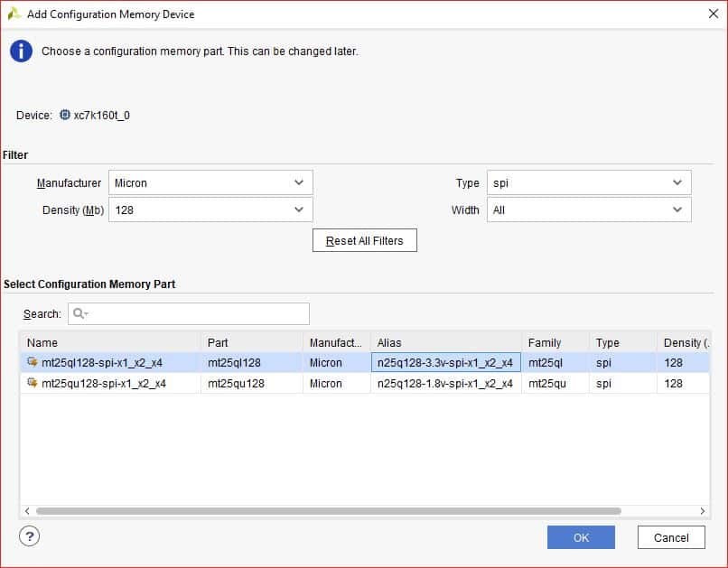Sort by the Name column header
The image size is (728, 568).
coord(110,343)
